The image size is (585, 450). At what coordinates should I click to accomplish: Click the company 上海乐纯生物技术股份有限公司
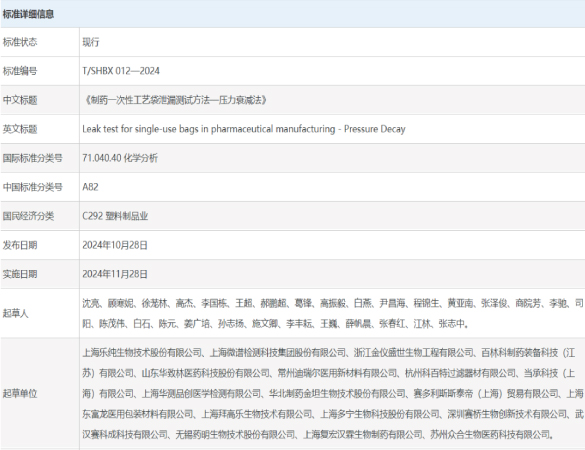[142, 353]
